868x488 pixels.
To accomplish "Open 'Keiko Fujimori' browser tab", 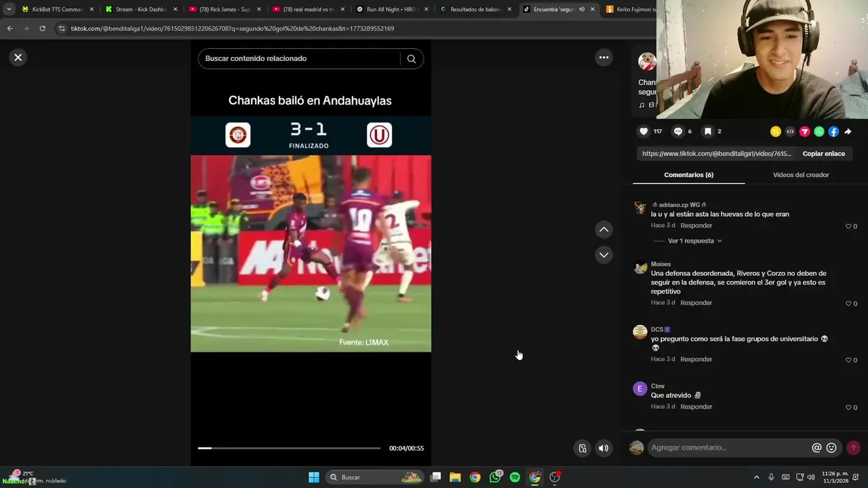I will (x=631, y=9).
